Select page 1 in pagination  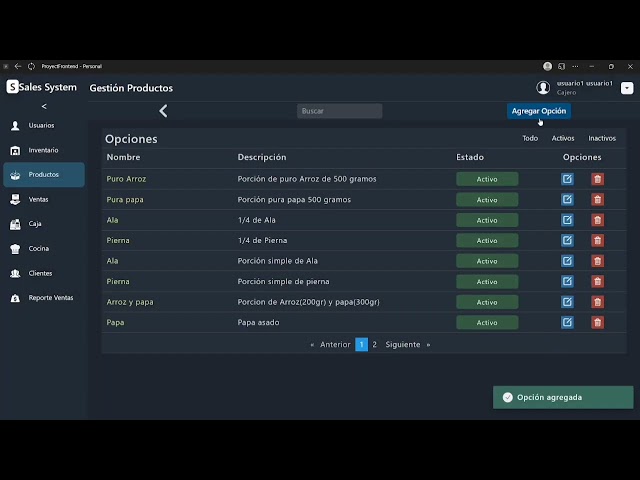[361, 344]
